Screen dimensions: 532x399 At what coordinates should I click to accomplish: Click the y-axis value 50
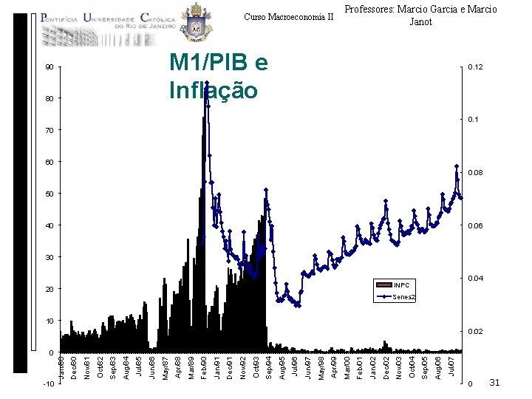pos(50,194)
